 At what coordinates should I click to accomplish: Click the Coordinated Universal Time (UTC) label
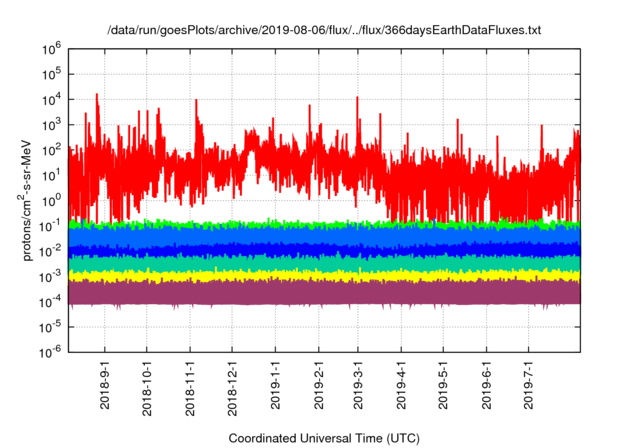point(324,438)
